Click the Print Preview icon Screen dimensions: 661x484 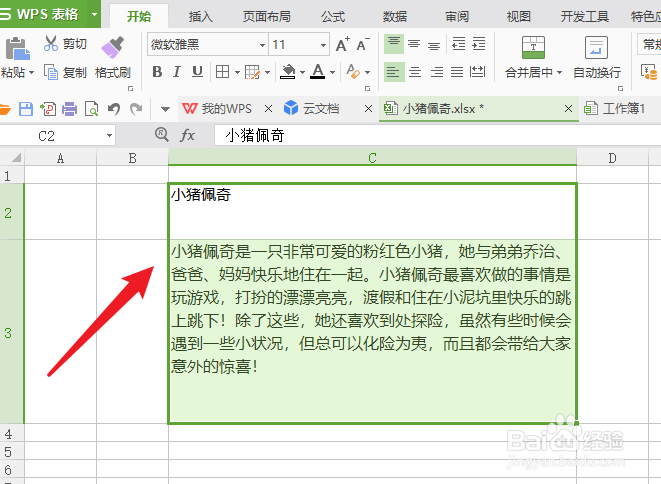[91, 109]
